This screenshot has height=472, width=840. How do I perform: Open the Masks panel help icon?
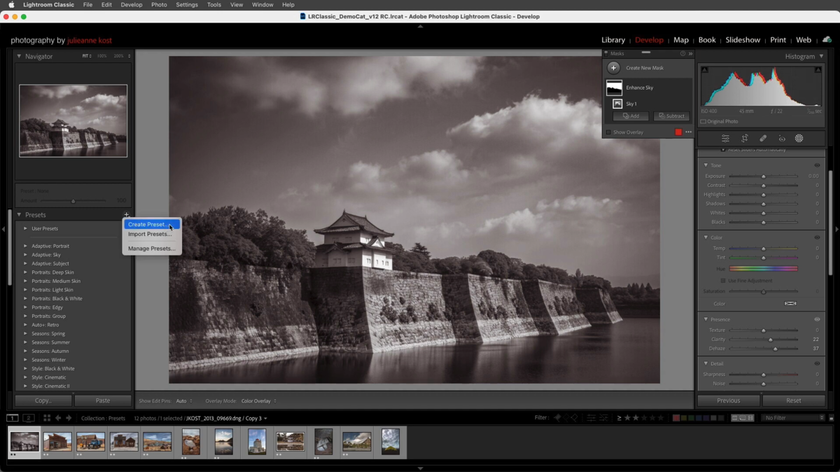(x=682, y=54)
